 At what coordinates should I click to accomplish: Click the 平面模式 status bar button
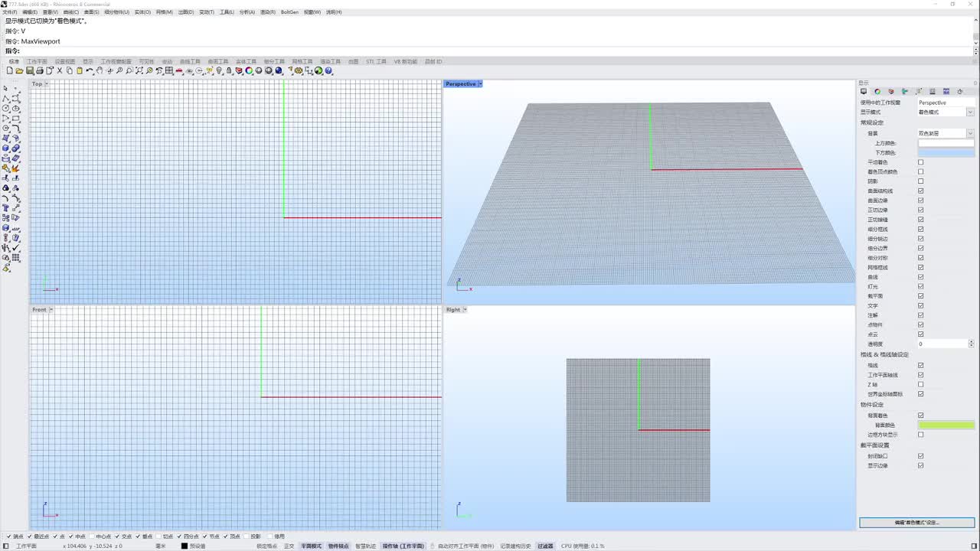point(311,546)
